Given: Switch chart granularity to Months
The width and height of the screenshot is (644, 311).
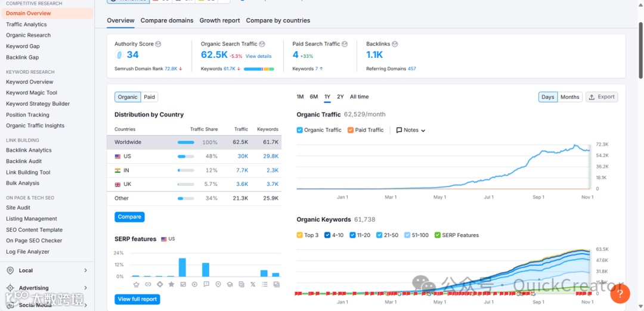Looking at the screenshot, I should (569, 97).
